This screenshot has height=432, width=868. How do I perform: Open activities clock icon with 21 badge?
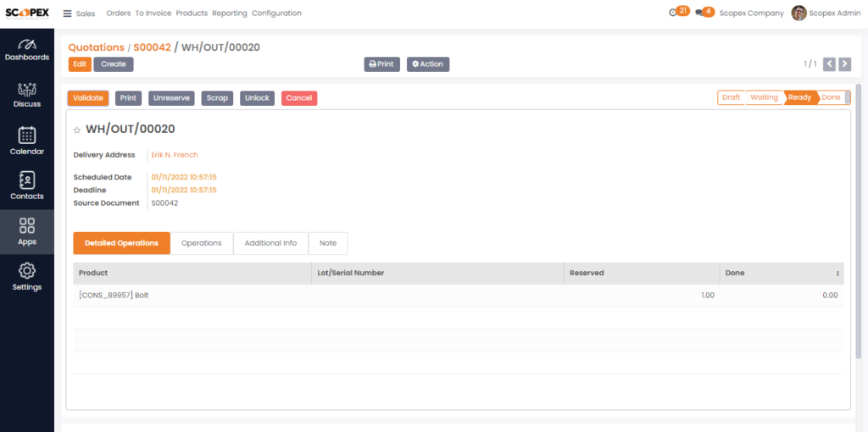pyautogui.click(x=679, y=12)
